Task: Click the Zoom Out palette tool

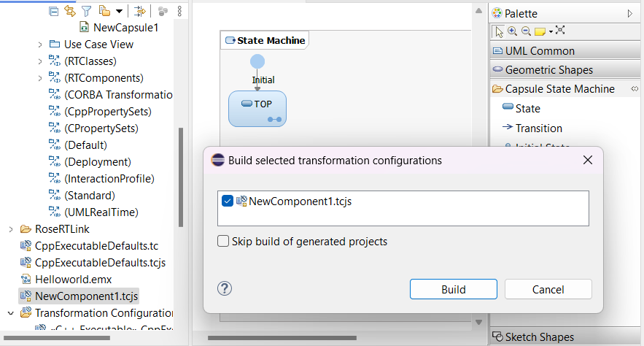Action: 525,31
